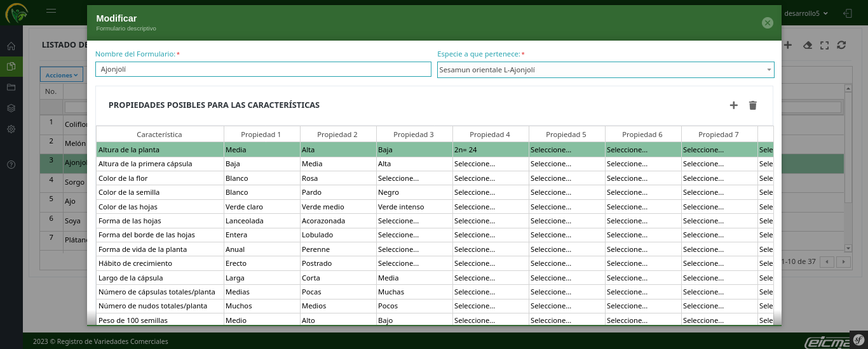The width and height of the screenshot is (868, 349).
Task: Click the plus icon in the properties panel
Action: [x=733, y=105]
